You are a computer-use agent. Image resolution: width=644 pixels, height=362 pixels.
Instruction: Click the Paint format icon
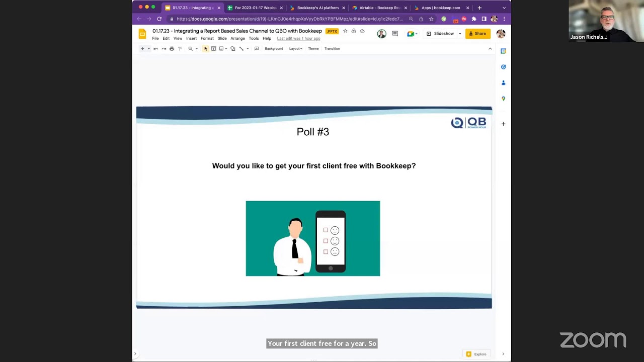point(180,49)
